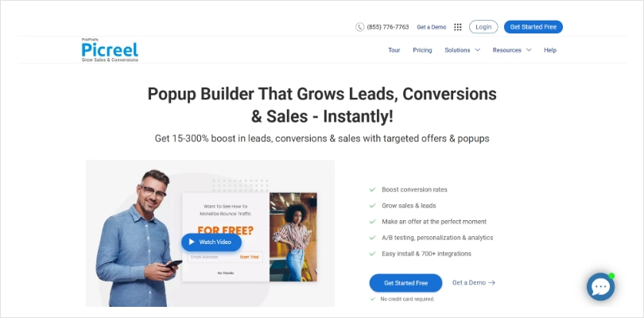644x318 pixels.
Task: Click the checkmark beside Boost conversion rates
Action: pos(373,189)
